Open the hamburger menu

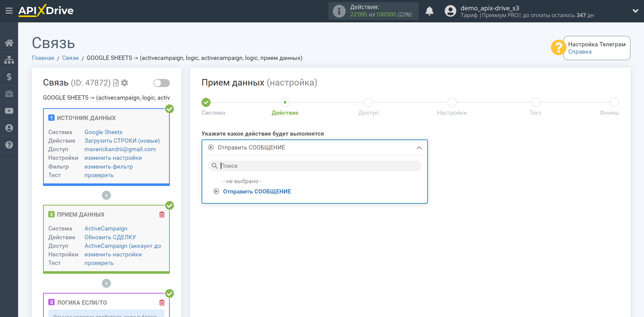pos(9,11)
